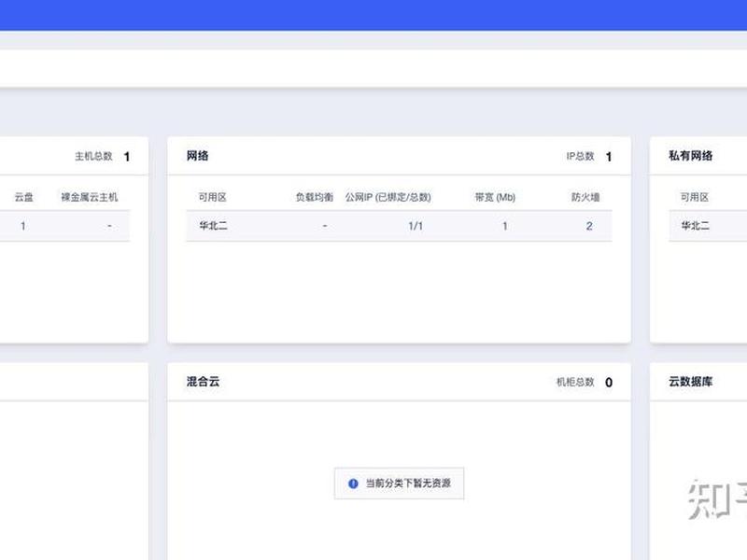Click the 负载均衡 column header
The image size is (747, 560).
315,197
